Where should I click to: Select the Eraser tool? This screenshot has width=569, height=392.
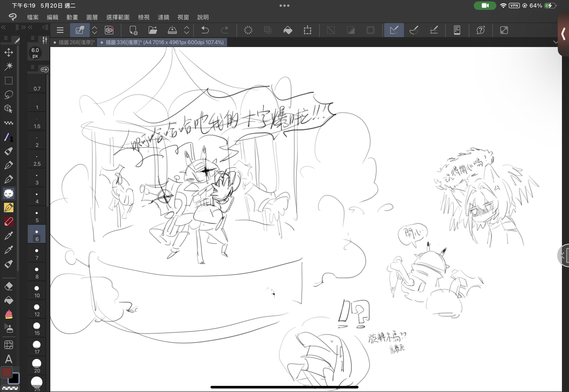tap(9, 286)
